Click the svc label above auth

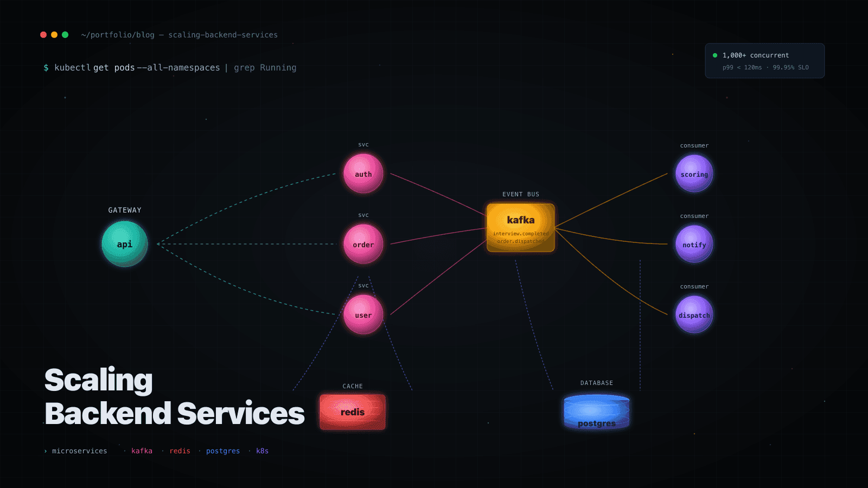[363, 145]
